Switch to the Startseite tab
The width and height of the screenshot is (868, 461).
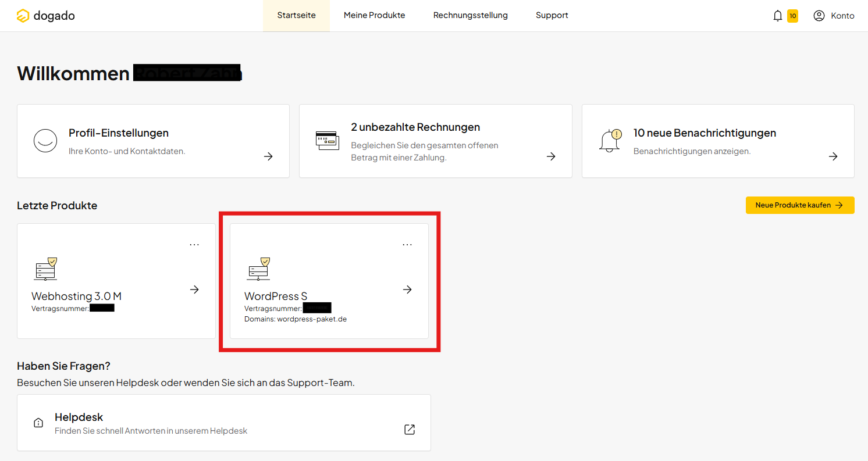click(x=296, y=16)
